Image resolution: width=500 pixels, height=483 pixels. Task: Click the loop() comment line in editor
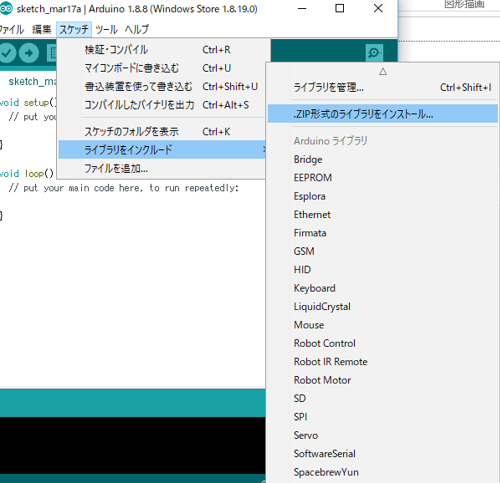pos(124,188)
